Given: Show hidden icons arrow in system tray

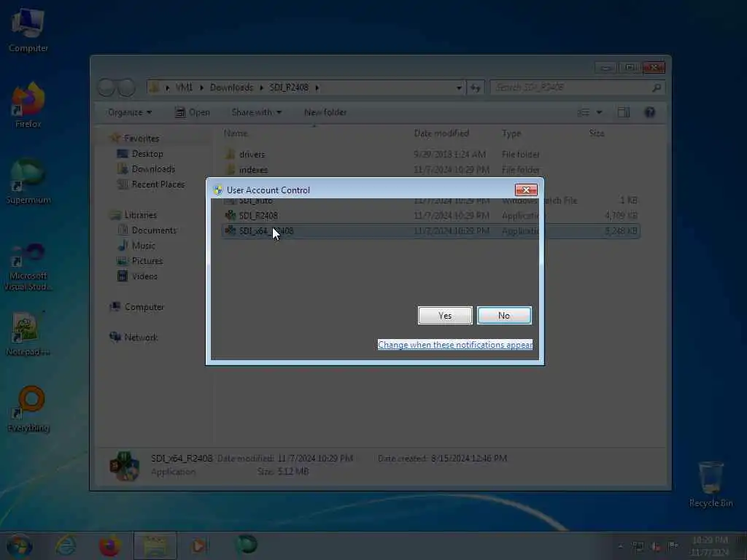Looking at the screenshot, I should click(620, 546).
